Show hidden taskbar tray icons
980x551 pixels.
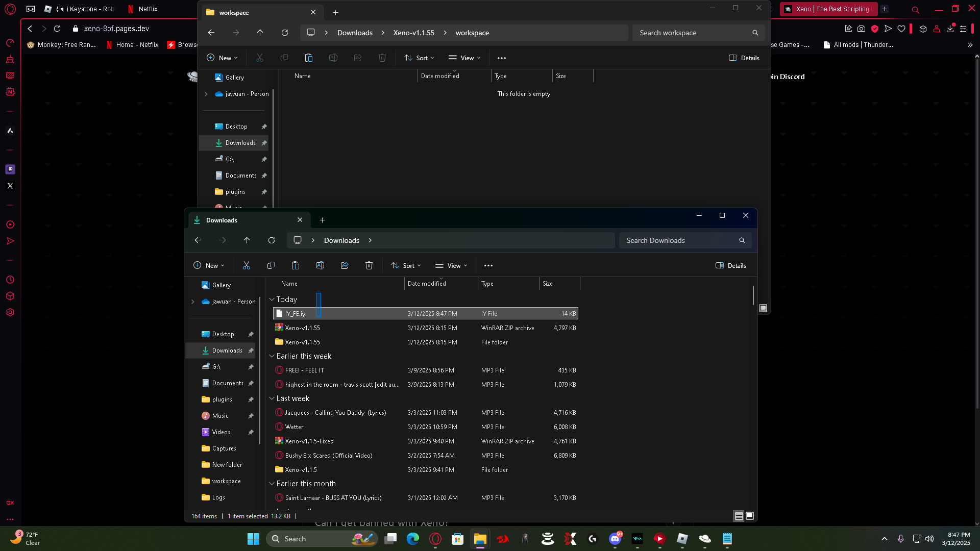[x=885, y=539]
